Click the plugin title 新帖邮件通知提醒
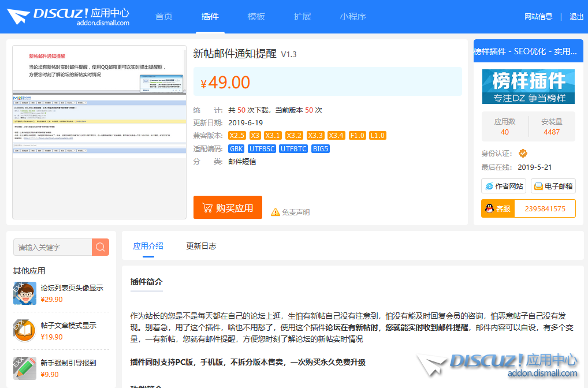The height and width of the screenshot is (388, 588). [x=235, y=54]
